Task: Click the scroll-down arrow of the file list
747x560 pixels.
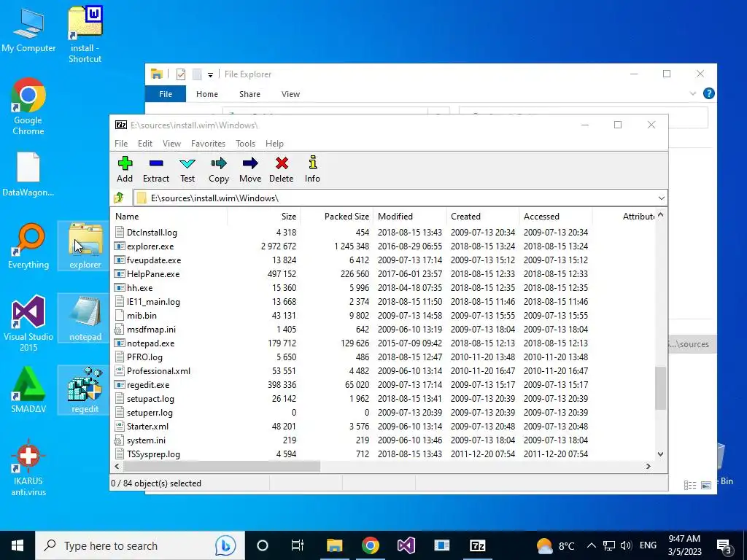Action: (660, 454)
